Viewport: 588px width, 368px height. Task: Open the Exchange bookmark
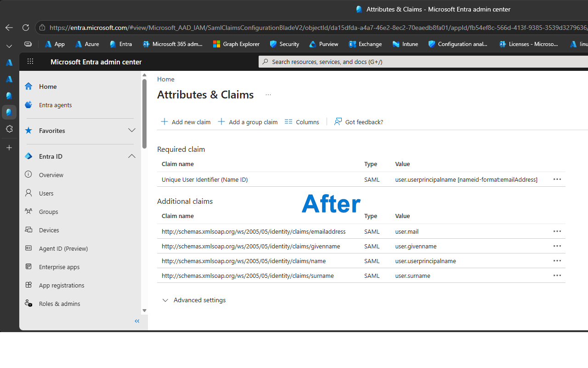coord(365,44)
